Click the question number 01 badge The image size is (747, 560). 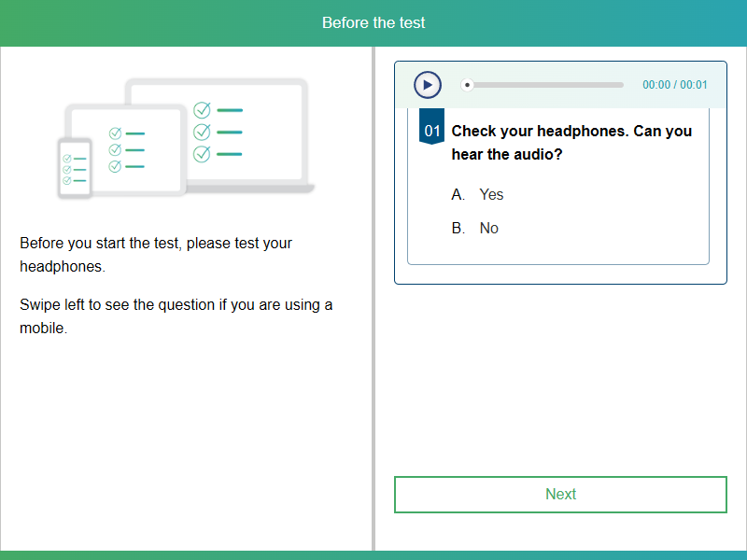(431, 131)
